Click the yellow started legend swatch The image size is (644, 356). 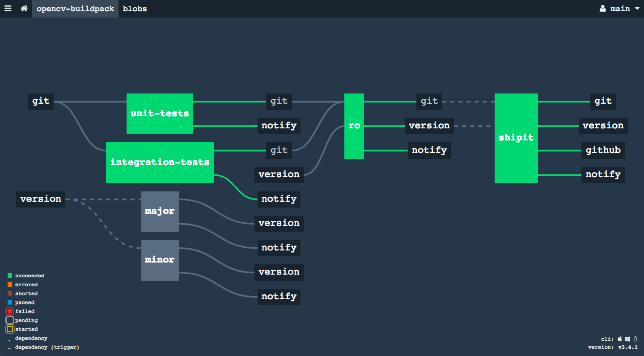click(x=10, y=329)
